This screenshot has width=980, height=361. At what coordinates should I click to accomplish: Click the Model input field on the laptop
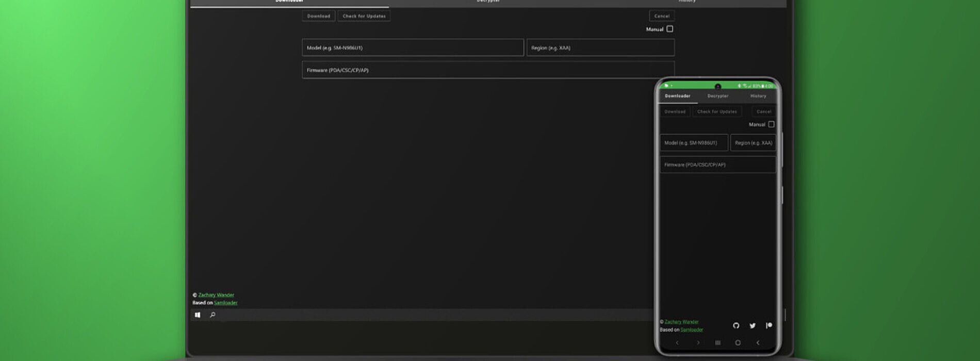coord(413,47)
